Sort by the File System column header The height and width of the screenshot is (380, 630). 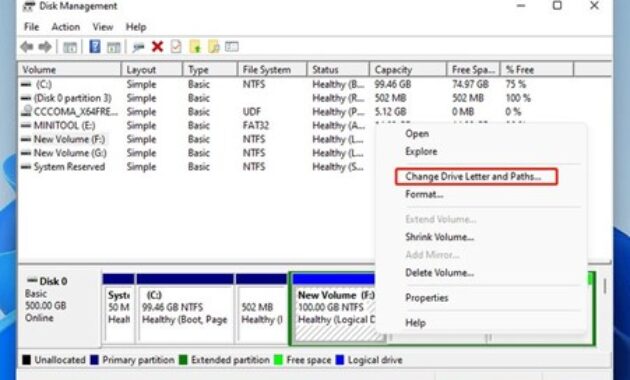(272, 69)
